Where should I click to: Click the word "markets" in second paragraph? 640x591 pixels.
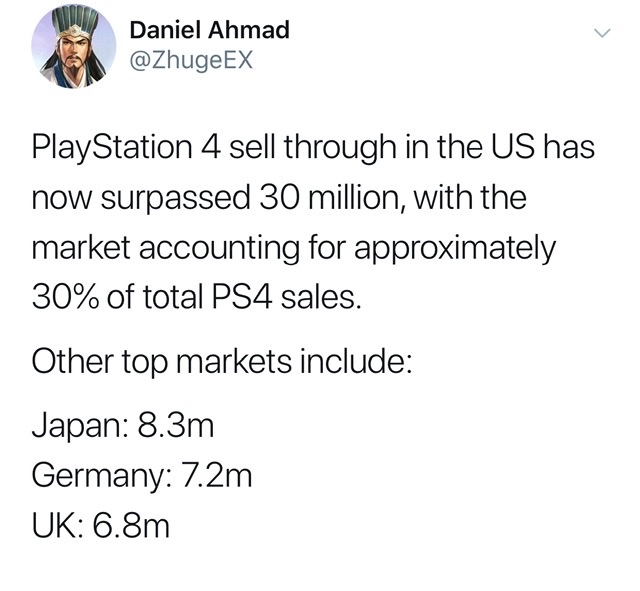[x=234, y=362]
